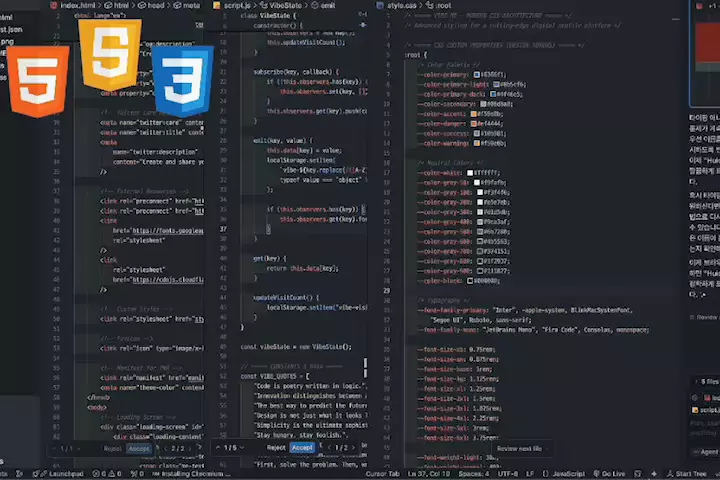Select script.js breadcrumb item

(237, 6)
